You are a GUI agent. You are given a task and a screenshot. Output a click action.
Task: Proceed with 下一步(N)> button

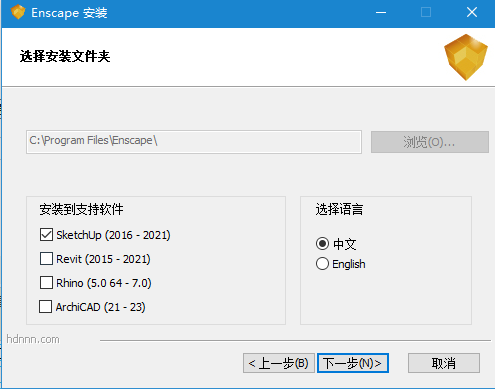[x=353, y=363]
